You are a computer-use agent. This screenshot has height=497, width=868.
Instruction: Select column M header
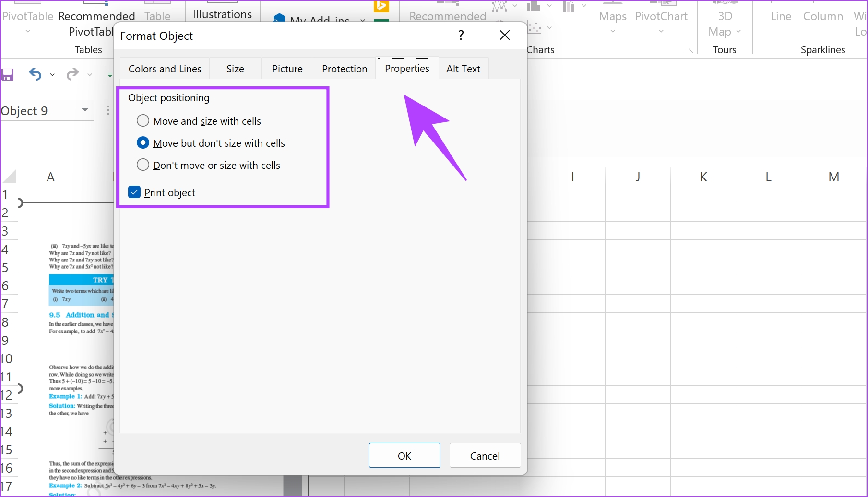pos(834,177)
